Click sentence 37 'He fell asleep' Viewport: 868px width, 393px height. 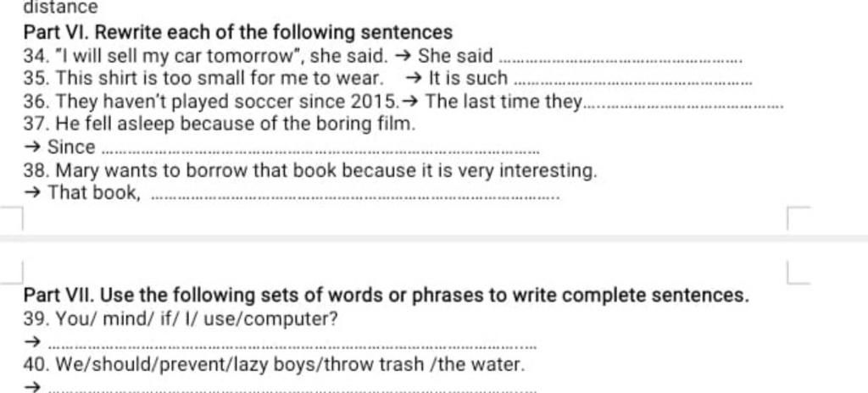point(220,124)
